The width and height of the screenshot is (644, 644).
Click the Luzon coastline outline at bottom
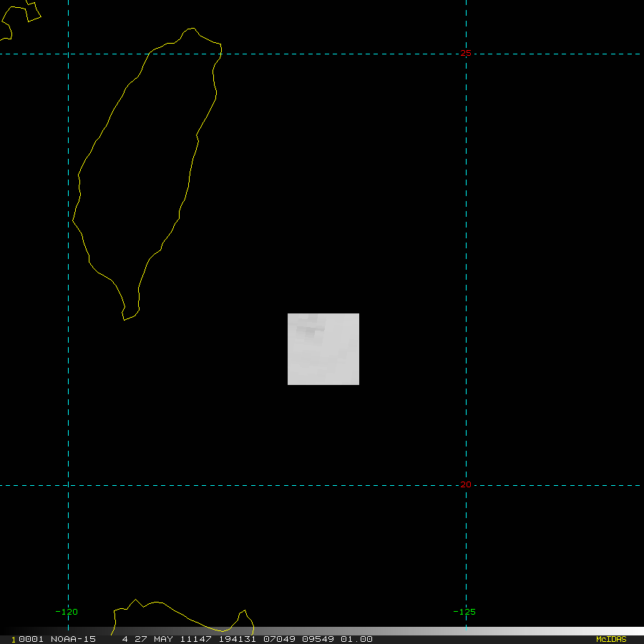(182, 616)
